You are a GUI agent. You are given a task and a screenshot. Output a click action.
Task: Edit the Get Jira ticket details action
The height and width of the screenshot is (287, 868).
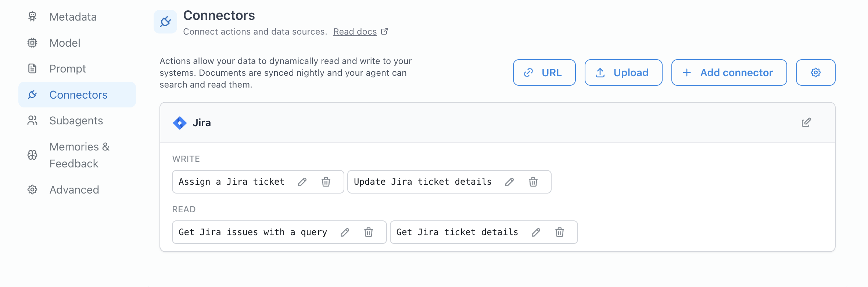(x=536, y=232)
